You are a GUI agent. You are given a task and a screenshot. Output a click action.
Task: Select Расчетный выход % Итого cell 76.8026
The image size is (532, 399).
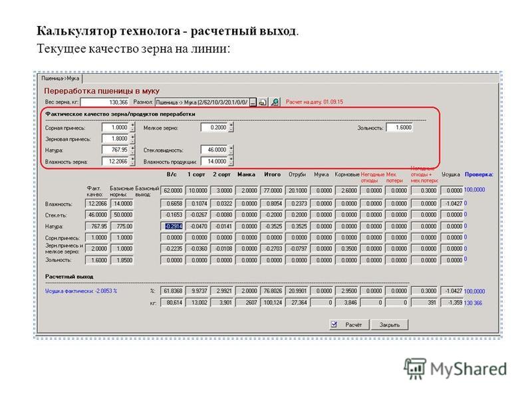click(x=273, y=291)
